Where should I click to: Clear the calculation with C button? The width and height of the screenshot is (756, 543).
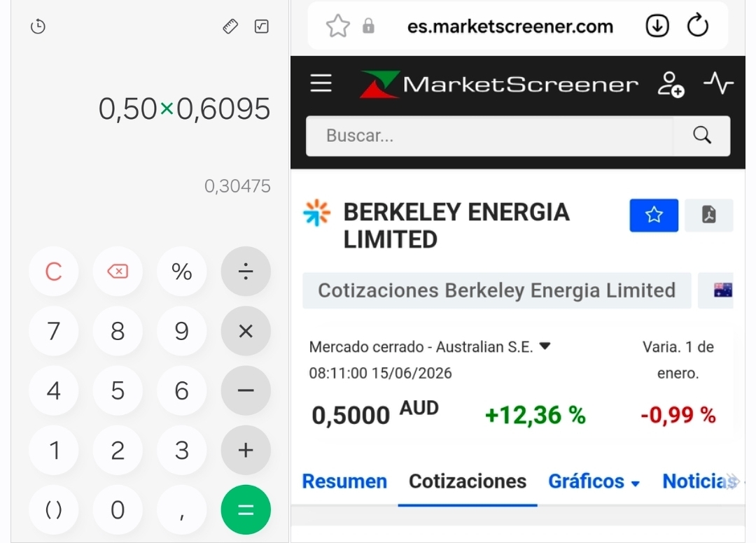(53, 271)
